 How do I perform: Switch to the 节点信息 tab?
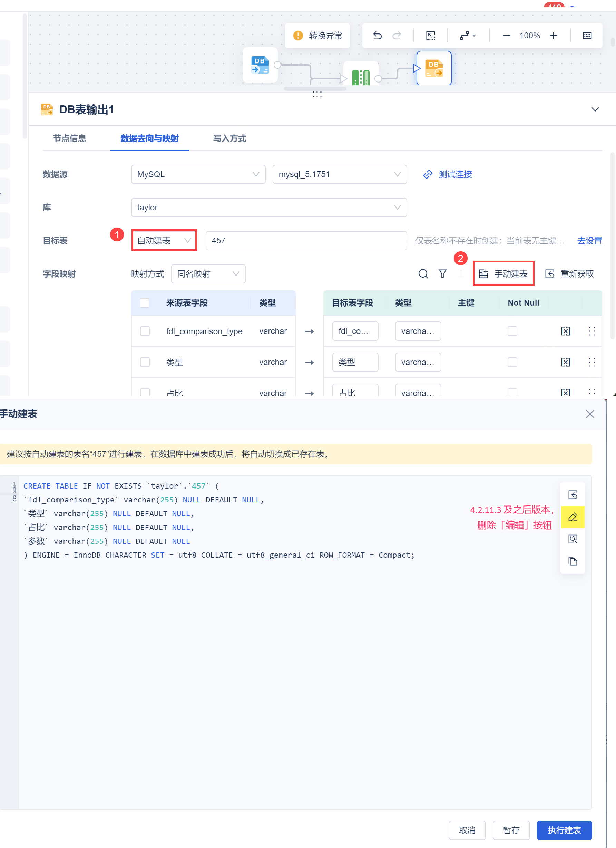(x=69, y=138)
